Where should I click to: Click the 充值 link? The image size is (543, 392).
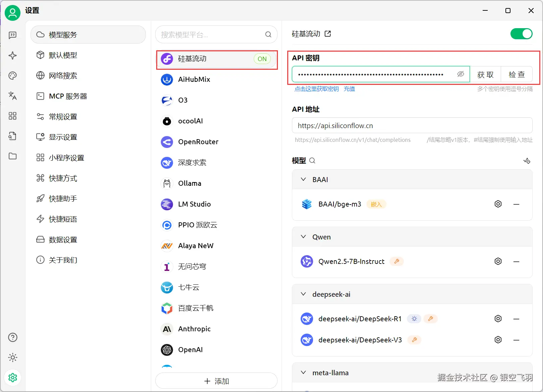point(349,89)
